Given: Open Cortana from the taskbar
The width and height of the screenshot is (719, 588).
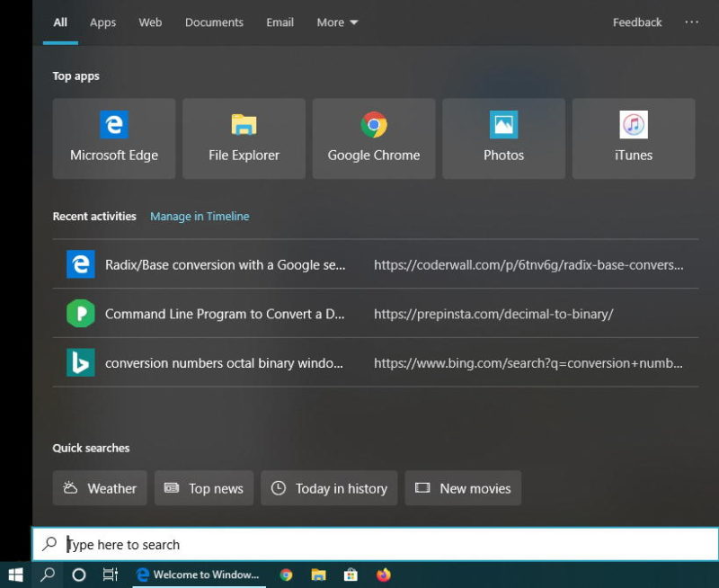Looking at the screenshot, I should [78, 575].
